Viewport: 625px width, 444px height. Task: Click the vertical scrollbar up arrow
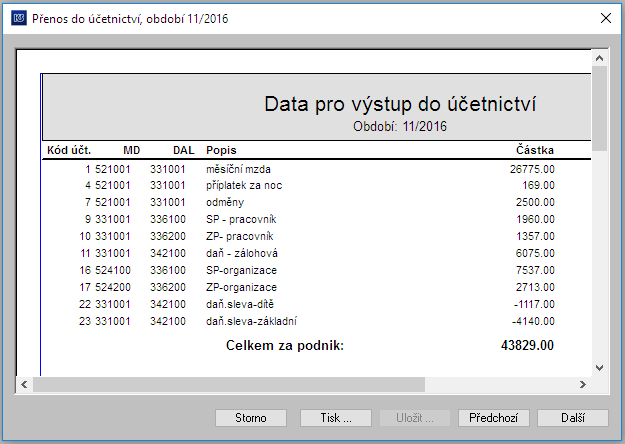599,58
